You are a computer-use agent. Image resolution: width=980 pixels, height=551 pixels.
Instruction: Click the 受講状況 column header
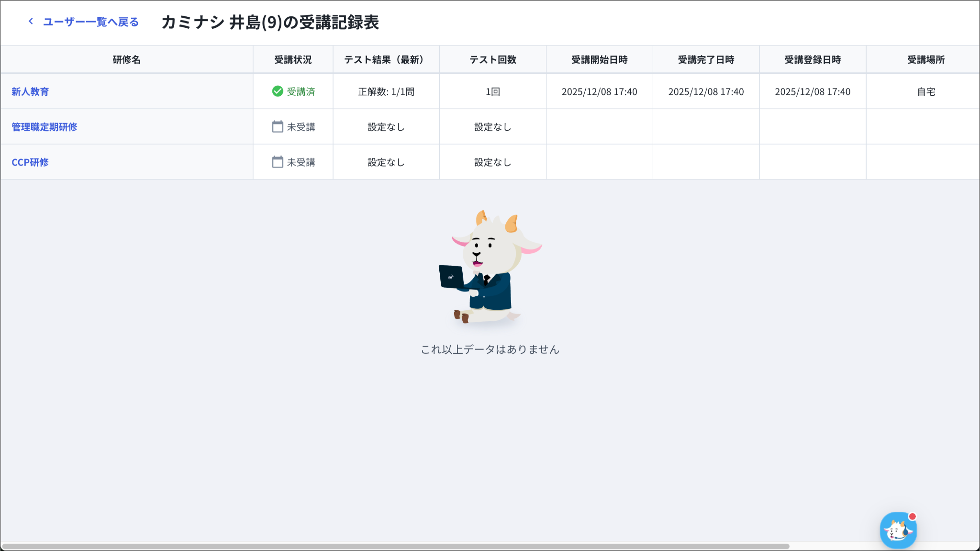click(293, 60)
